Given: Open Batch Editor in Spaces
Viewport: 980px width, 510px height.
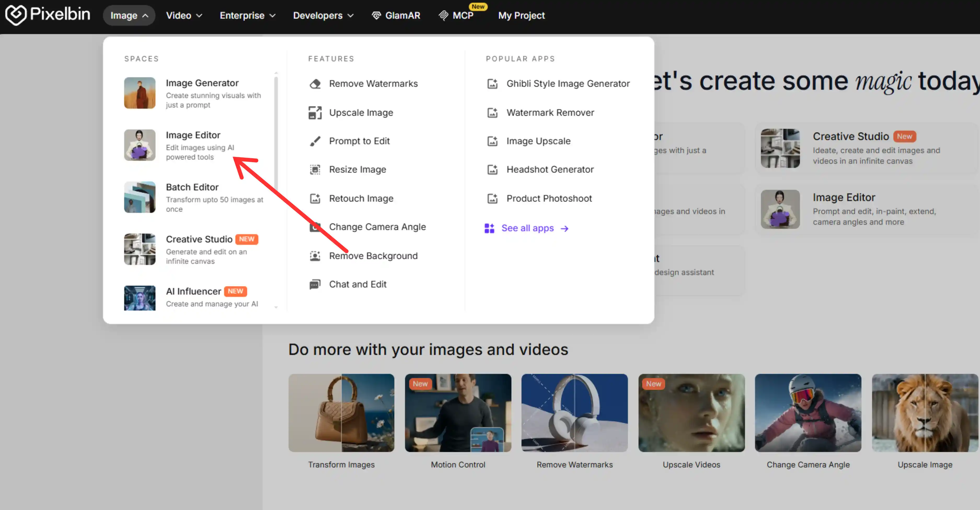Looking at the screenshot, I should pyautogui.click(x=194, y=197).
